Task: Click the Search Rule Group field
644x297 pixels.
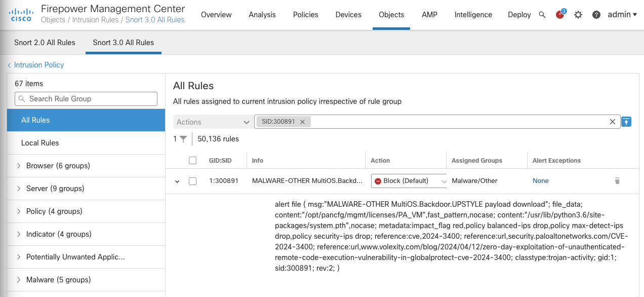Action: point(86,98)
